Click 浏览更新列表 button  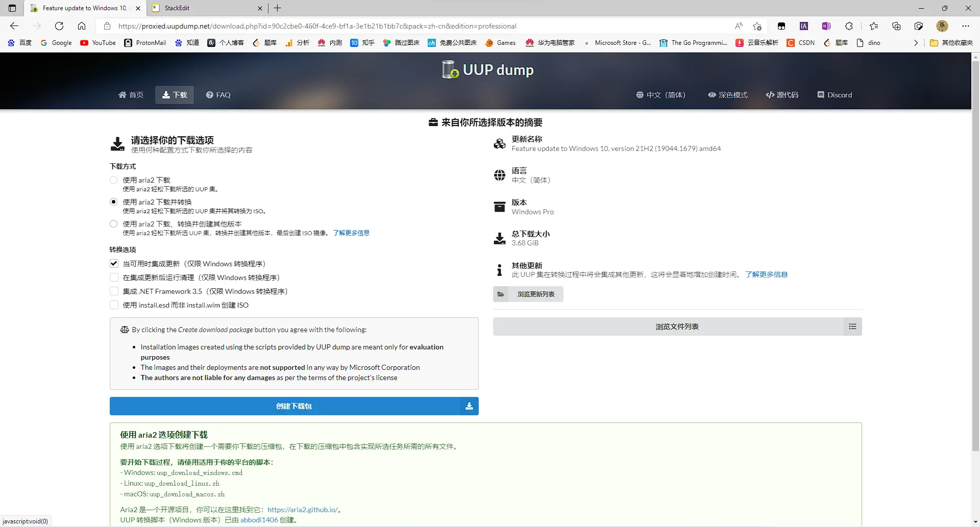coord(528,294)
